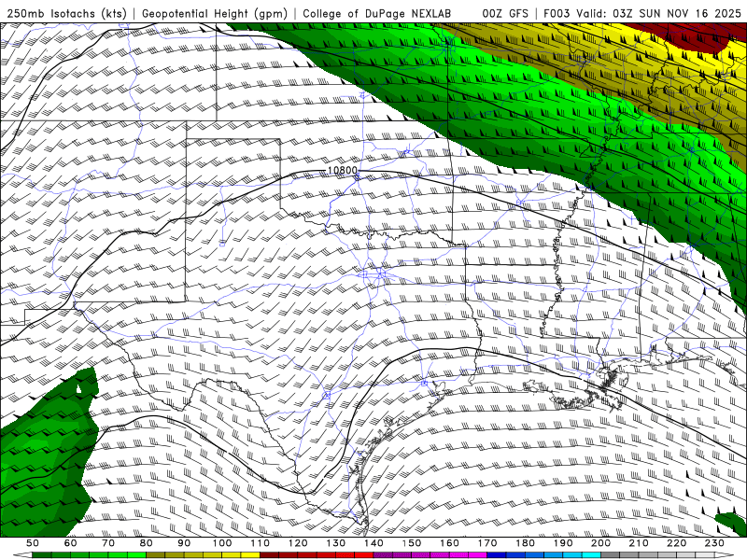Click the 110 label on color scale

coord(261,543)
